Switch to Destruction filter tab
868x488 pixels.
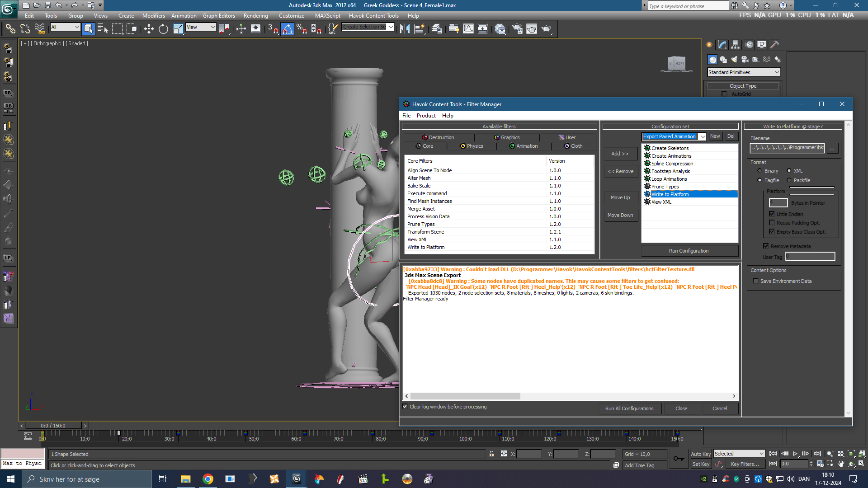(438, 137)
